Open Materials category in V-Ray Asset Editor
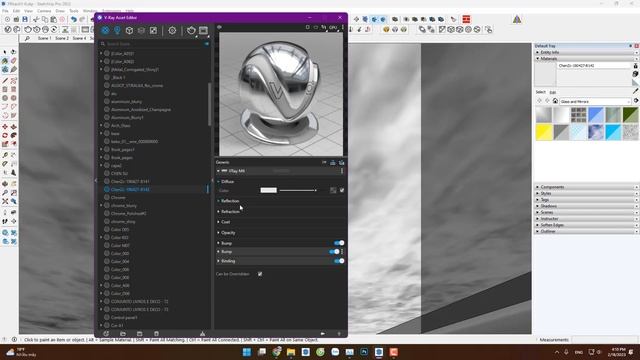The height and width of the screenshot is (360, 640). pos(105,31)
